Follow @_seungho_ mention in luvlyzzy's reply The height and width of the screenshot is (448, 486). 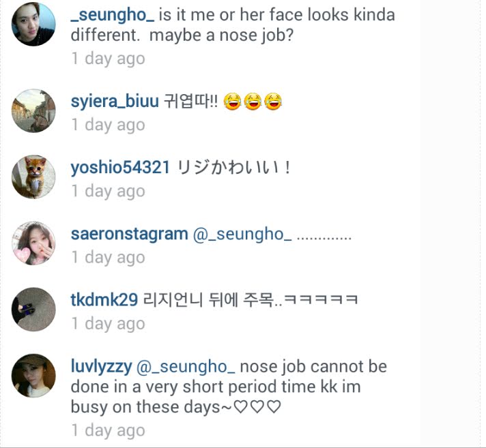pos(186,367)
